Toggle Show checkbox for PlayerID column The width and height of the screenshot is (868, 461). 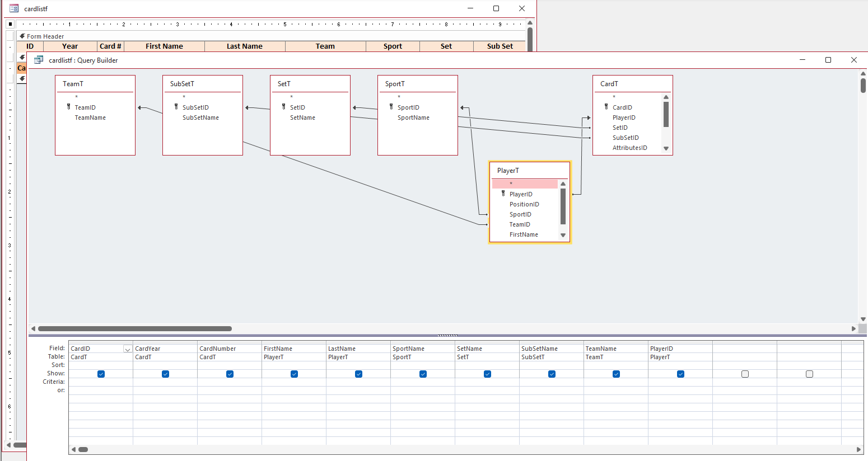(680, 374)
